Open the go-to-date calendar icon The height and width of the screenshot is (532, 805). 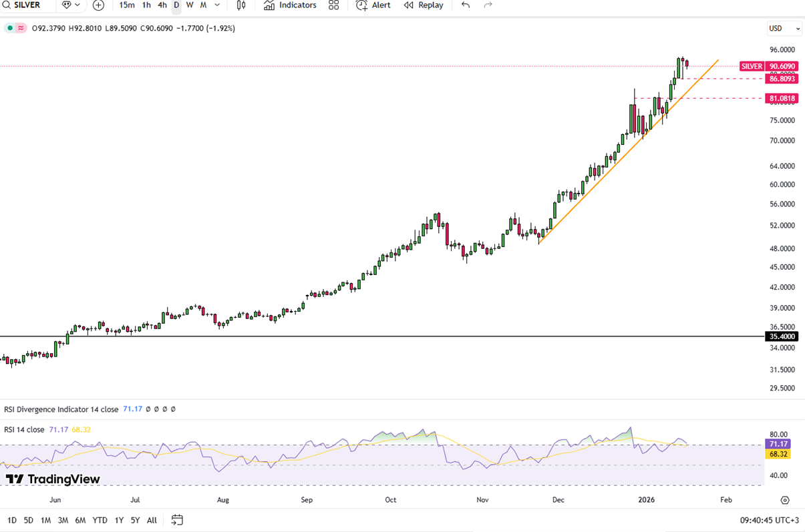[x=177, y=520]
